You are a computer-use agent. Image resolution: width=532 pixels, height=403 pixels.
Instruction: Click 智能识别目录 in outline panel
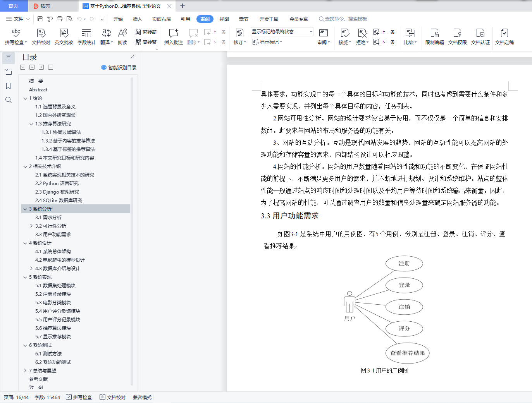coord(119,67)
